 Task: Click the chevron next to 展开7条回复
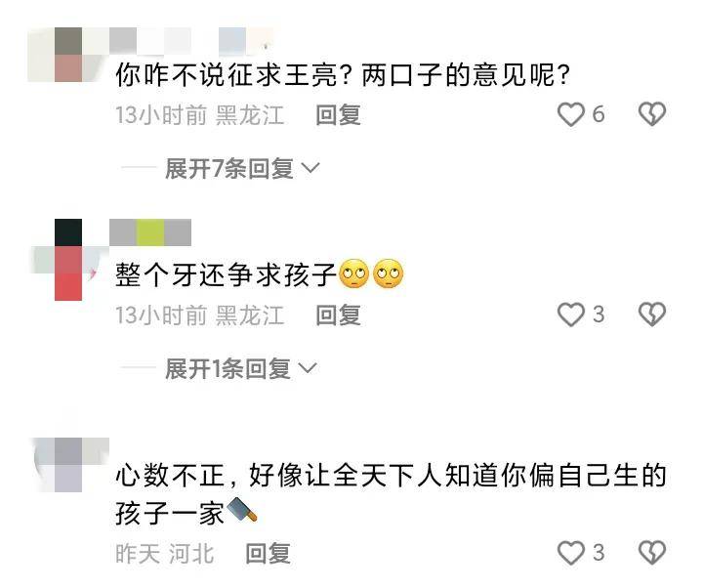tap(310, 168)
